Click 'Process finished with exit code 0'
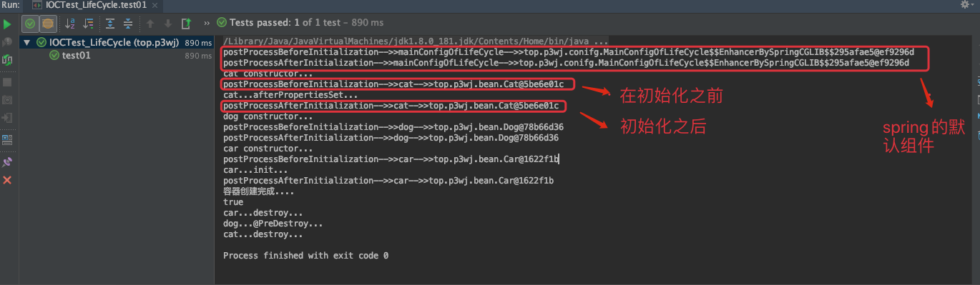This screenshot has width=980, height=285. click(306, 256)
